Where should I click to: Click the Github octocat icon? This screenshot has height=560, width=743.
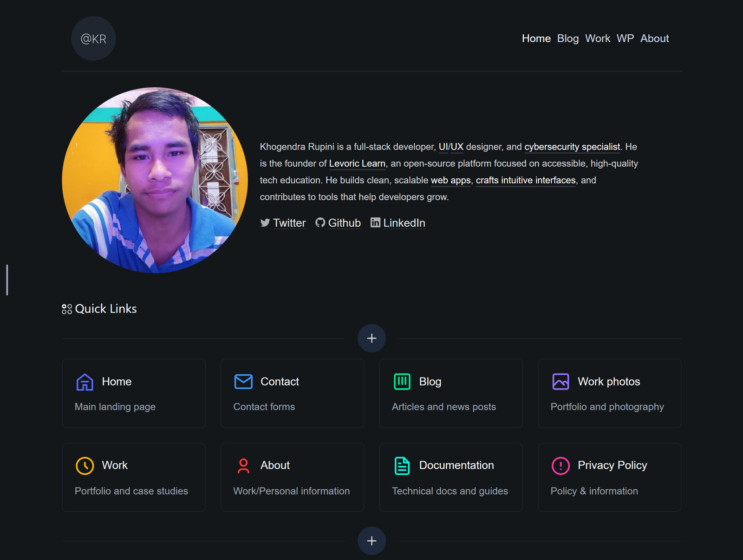pos(320,223)
